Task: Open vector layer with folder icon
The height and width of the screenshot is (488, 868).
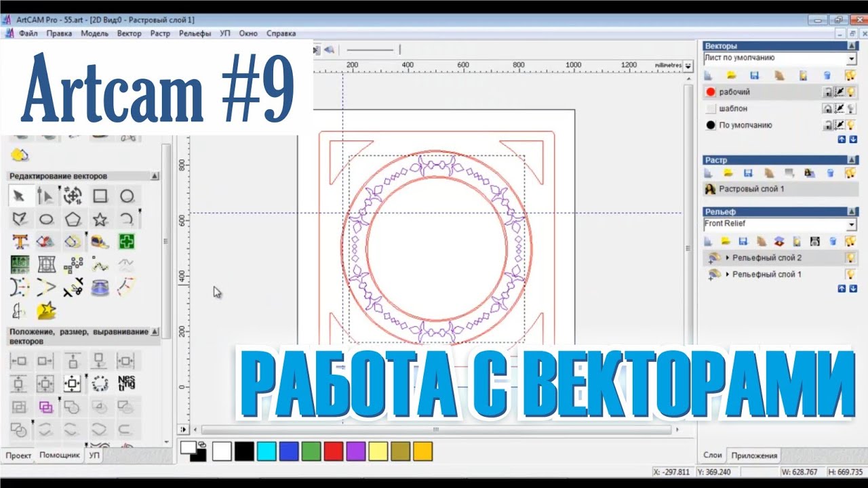Action: pos(731,75)
